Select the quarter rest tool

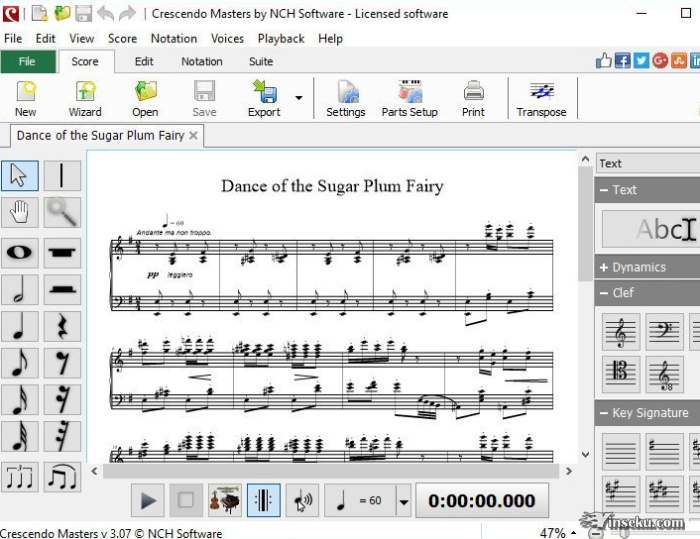coord(62,327)
